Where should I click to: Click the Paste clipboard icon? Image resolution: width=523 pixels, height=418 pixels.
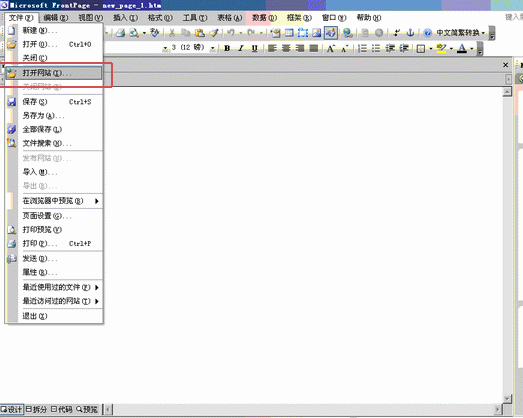[x=199, y=33]
